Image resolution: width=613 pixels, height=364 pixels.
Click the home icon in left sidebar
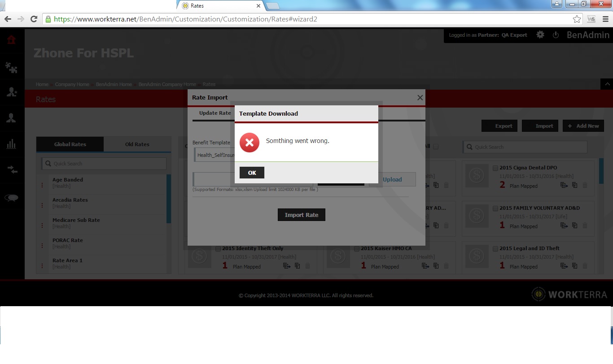(x=11, y=40)
